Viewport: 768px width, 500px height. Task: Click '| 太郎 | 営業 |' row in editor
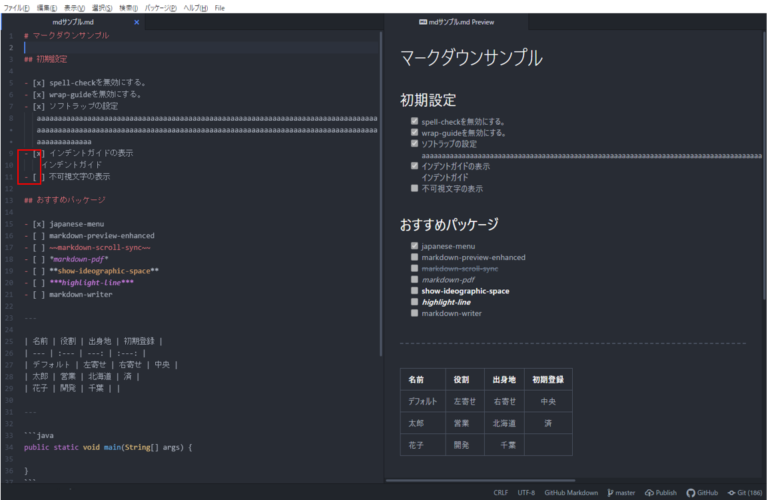point(82,376)
